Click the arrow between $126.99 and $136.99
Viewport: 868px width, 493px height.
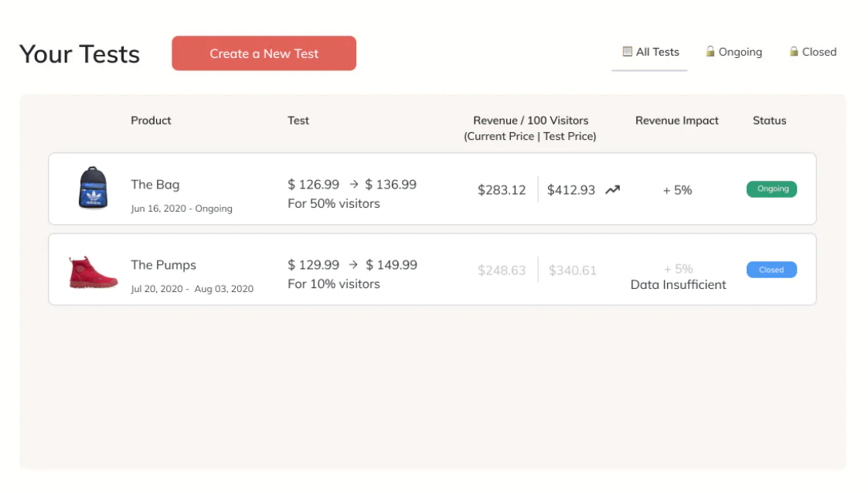[354, 184]
